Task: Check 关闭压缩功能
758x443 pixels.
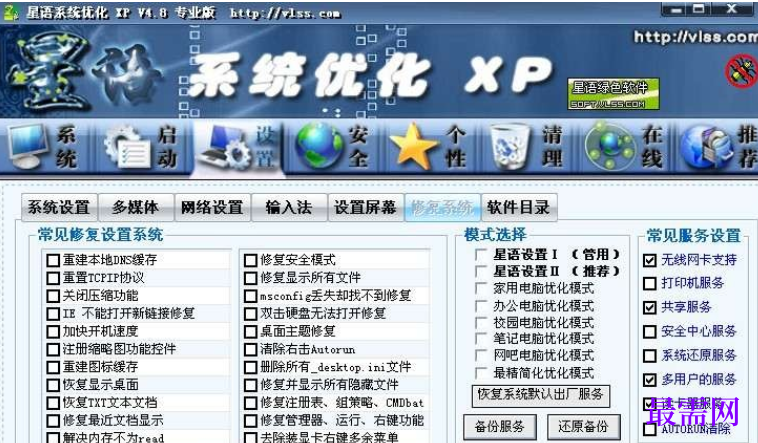Action: click(x=53, y=296)
